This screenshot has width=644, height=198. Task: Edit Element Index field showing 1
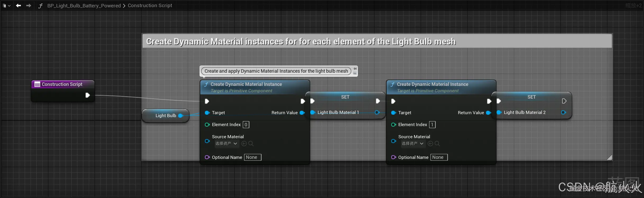[432, 125]
